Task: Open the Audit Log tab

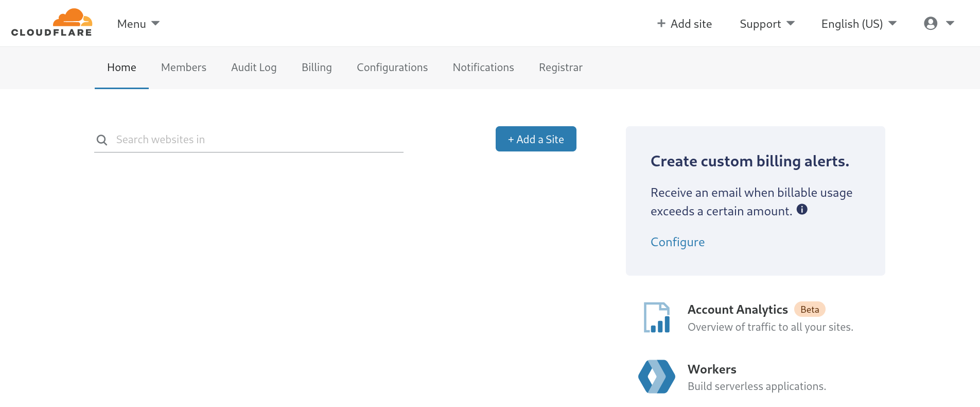Action: click(254, 67)
